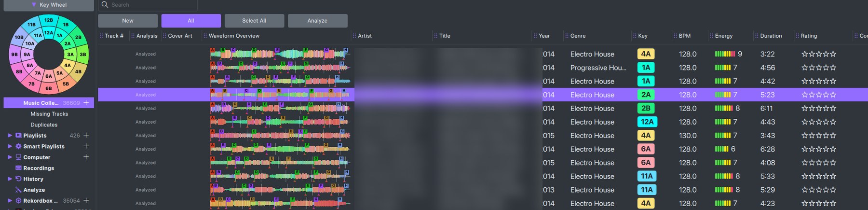
Task: Click the Analyzed status of the 4:42 track
Action: [x=146, y=81]
